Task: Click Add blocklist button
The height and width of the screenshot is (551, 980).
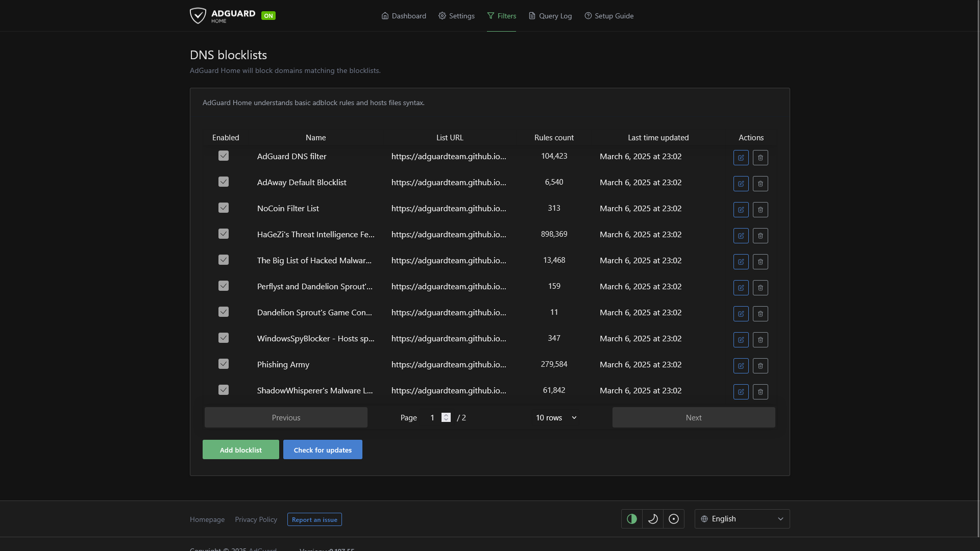Action: pos(241,449)
